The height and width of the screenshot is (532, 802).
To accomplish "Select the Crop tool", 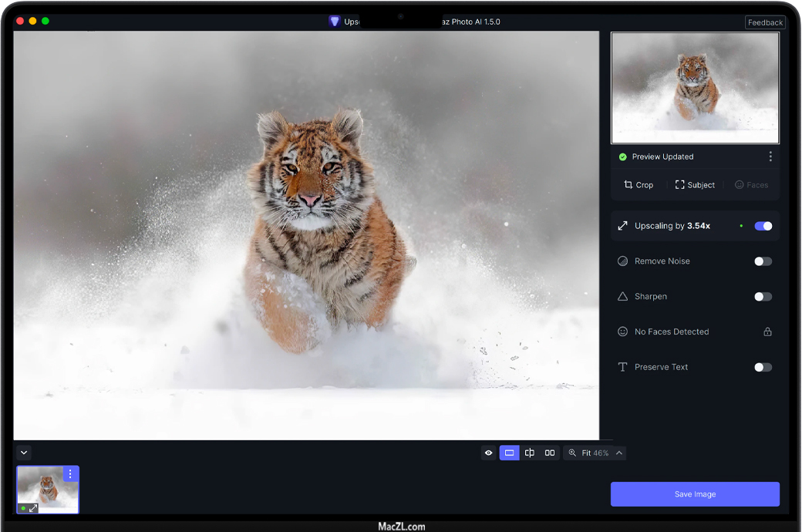I will point(639,185).
